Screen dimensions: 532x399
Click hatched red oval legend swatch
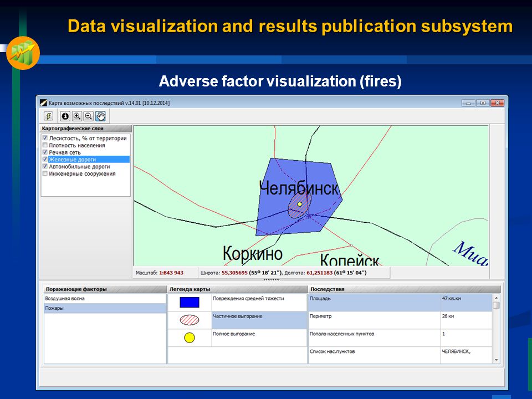tap(190, 320)
